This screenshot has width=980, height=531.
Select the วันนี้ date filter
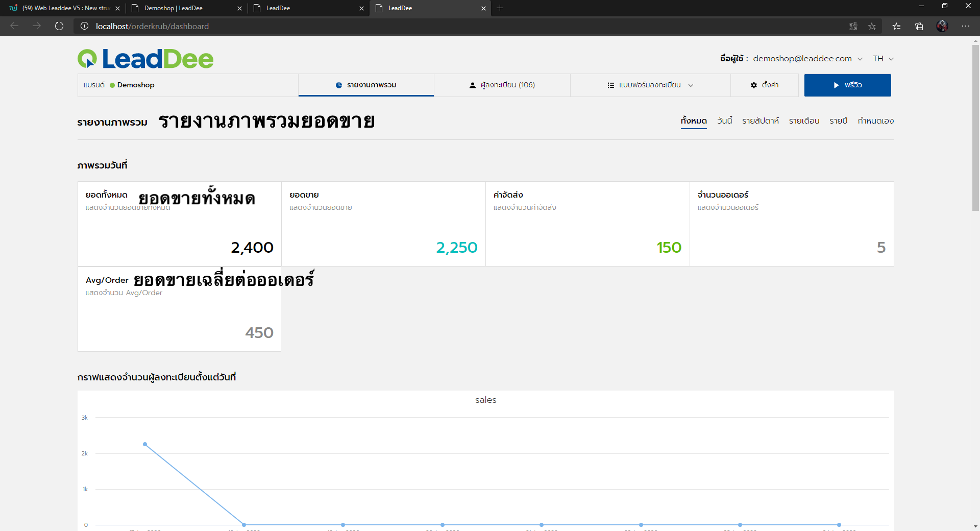click(x=724, y=121)
